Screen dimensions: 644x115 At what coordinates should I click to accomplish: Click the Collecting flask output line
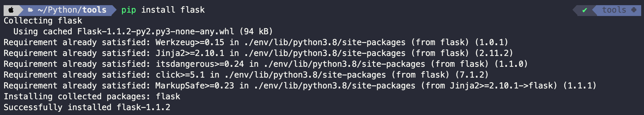(43, 21)
